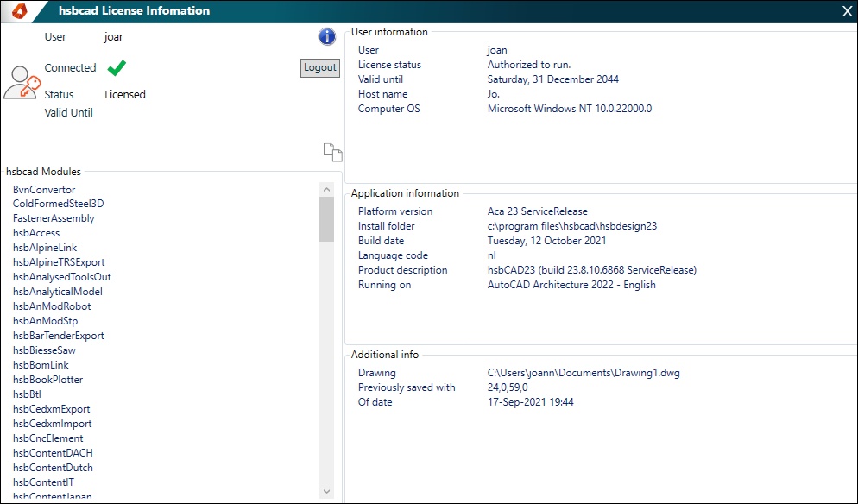Viewport: 858px width, 504px height.
Task: Select hsbCncElement module
Action: point(48,438)
